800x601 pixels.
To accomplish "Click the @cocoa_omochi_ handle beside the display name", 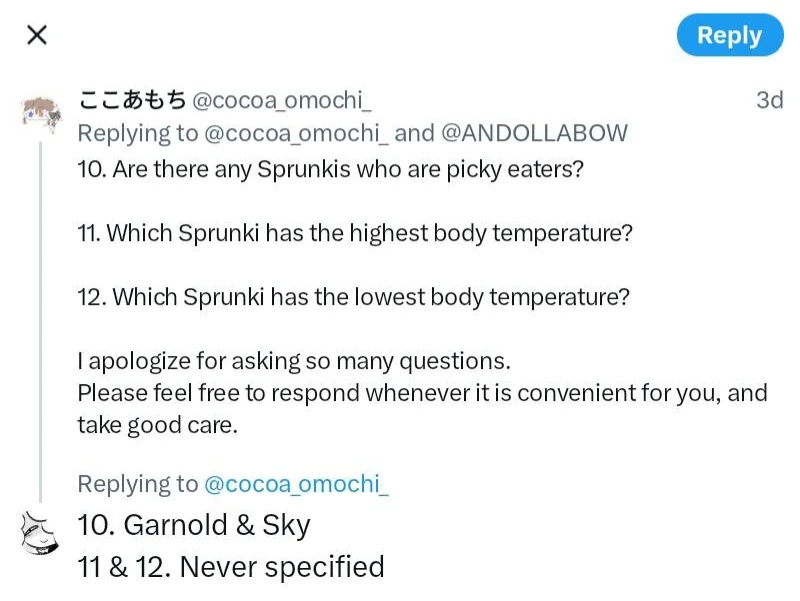I will click(282, 101).
